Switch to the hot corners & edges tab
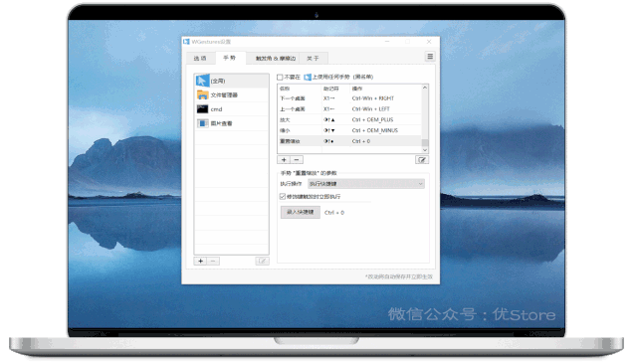Screen dimensions: 636x364 click(x=276, y=59)
